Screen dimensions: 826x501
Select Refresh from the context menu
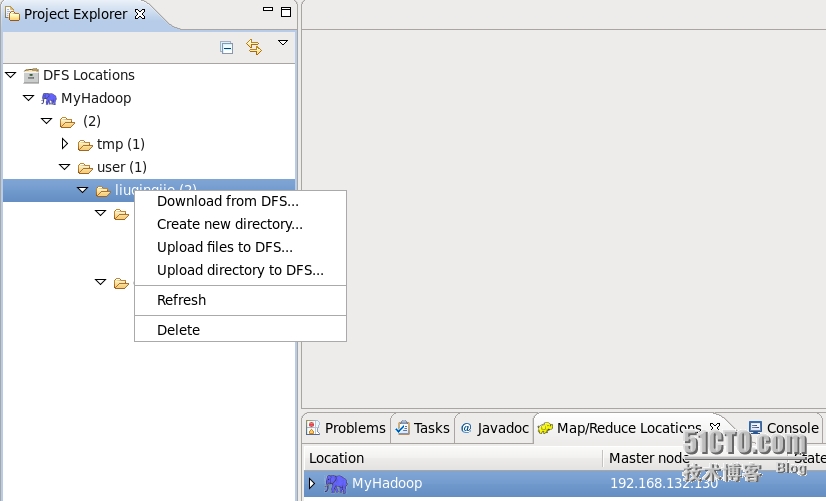tap(240, 300)
